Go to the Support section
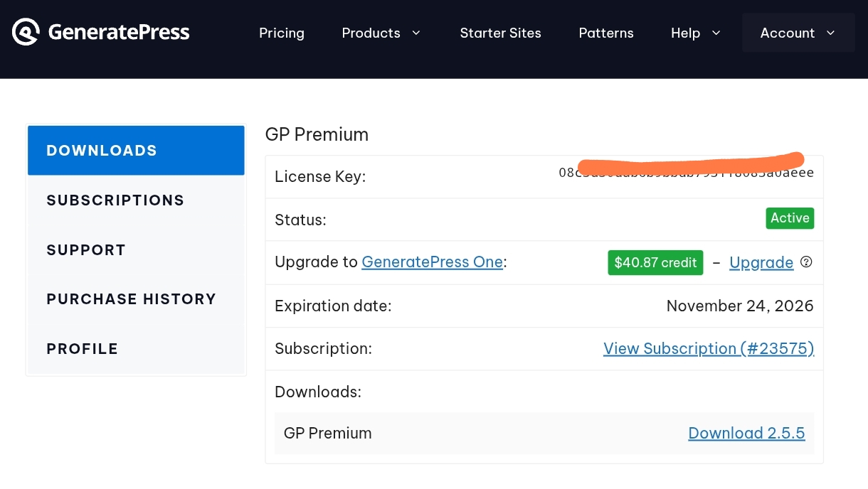 click(x=85, y=249)
